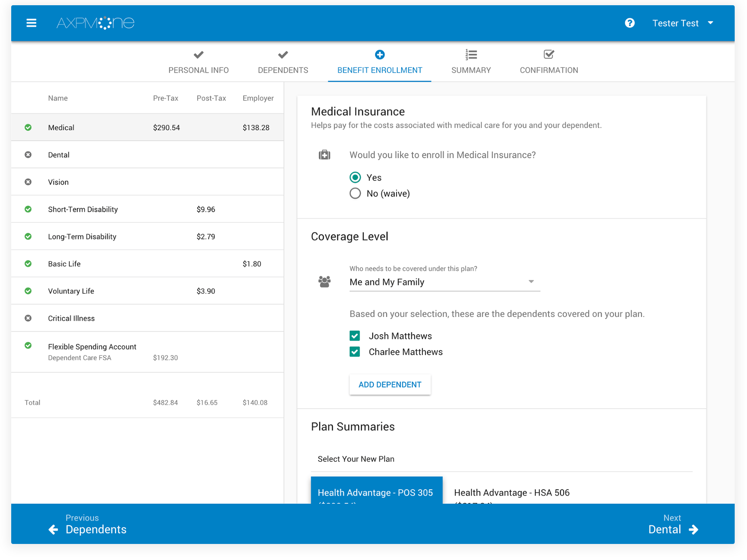Click the left arrow beside Dependents

(x=53, y=529)
